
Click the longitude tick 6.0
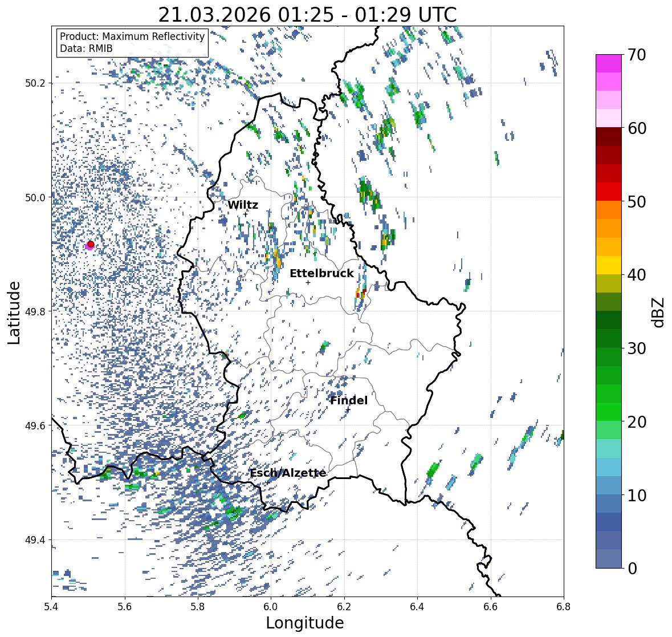pos(271,607)
